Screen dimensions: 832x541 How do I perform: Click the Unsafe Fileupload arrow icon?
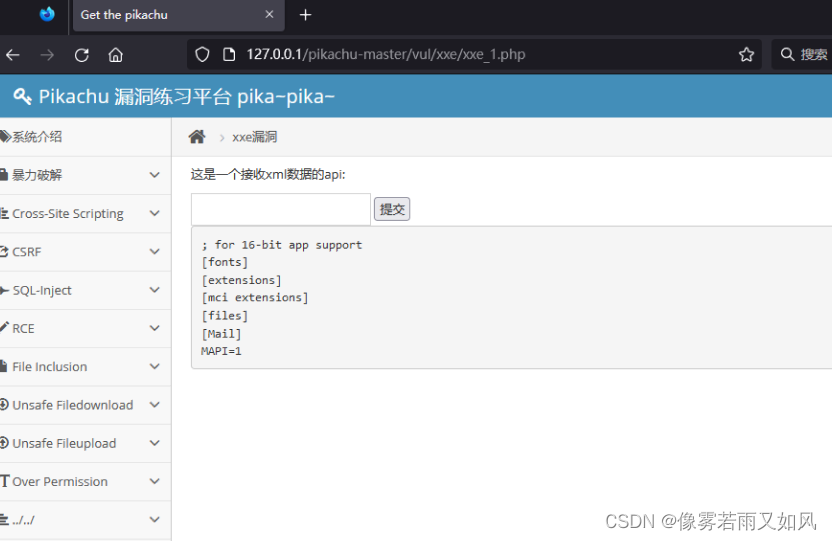(x=4, y=443)
